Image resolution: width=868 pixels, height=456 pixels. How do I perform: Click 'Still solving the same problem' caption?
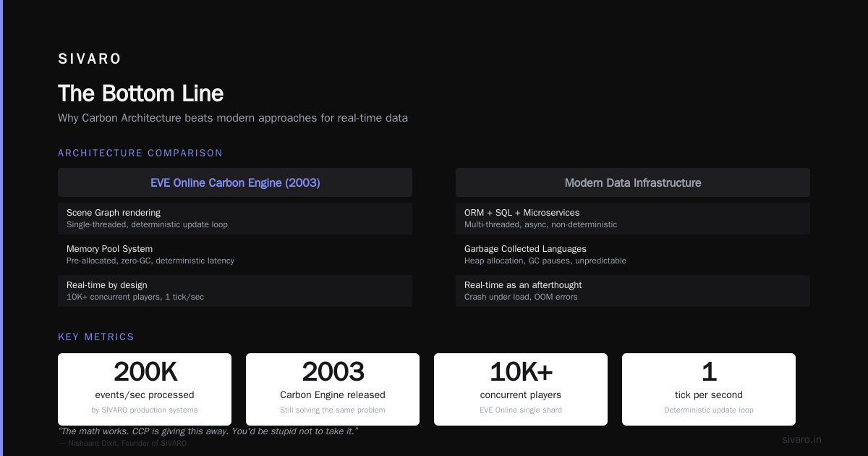333,410
